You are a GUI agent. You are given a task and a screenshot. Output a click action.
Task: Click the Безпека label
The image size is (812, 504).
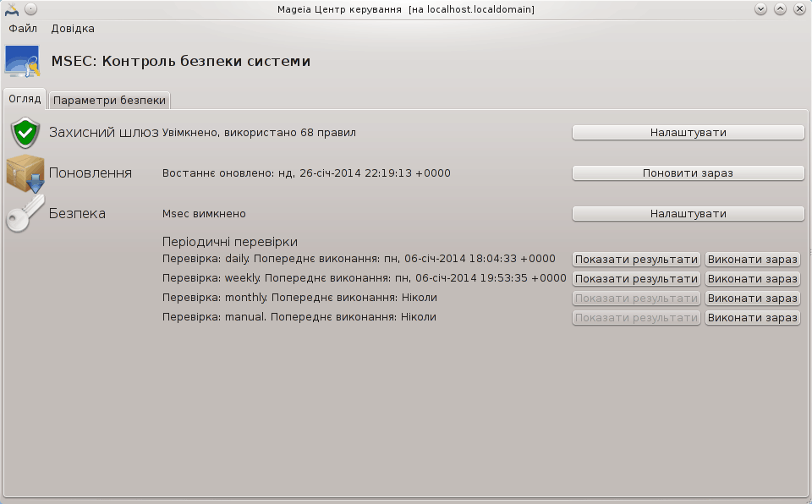(x=77, y=213)
